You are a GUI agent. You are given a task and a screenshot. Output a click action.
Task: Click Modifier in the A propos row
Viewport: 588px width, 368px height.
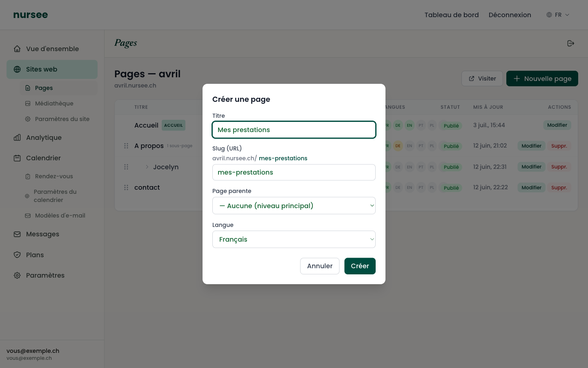pos(531,146)
